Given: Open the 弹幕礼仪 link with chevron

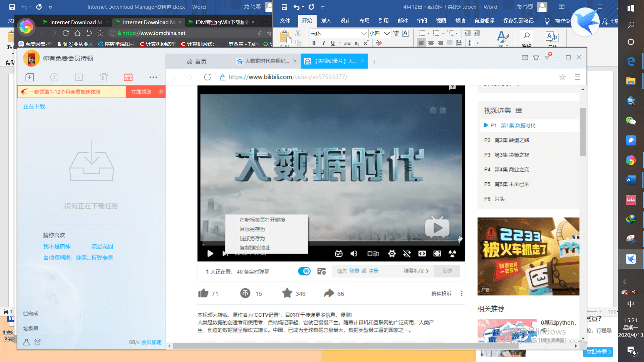Looking at the screenshot, I should click(416, 271).
